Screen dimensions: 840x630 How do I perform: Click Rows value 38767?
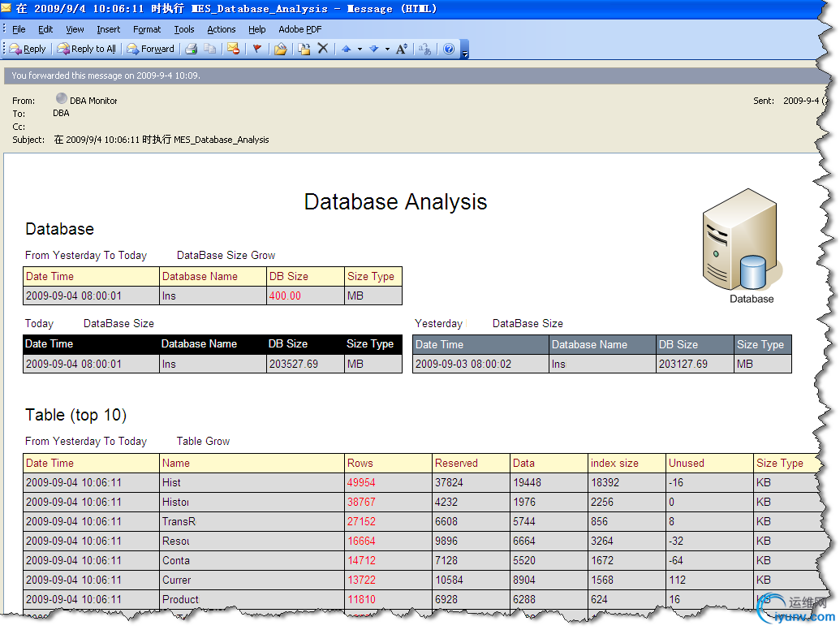point(361,502)
